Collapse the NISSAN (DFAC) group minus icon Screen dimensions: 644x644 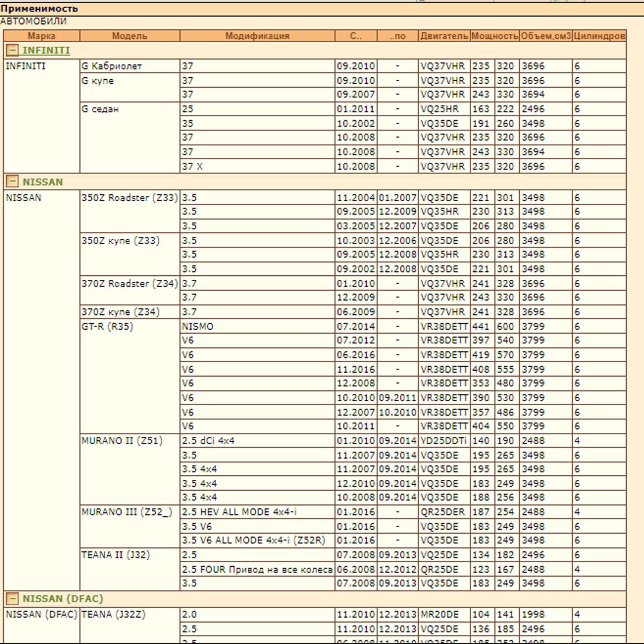pos(12,599)
